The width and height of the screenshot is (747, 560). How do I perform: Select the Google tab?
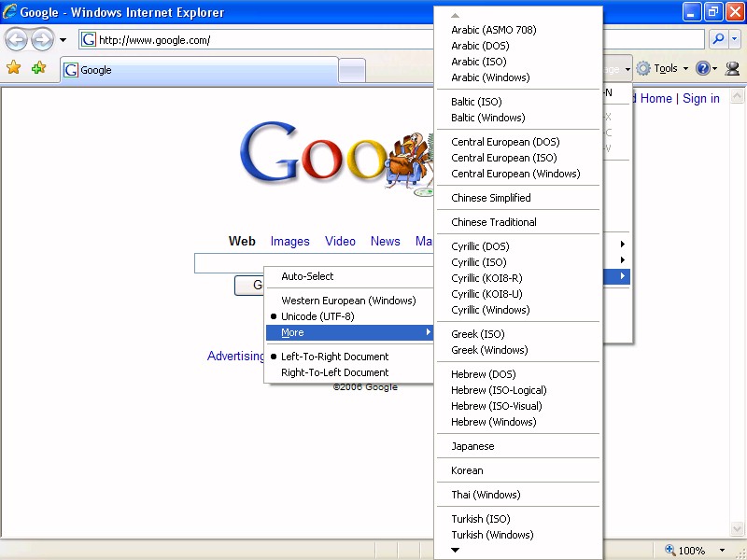pyautogui.click(x=199, y=71)
